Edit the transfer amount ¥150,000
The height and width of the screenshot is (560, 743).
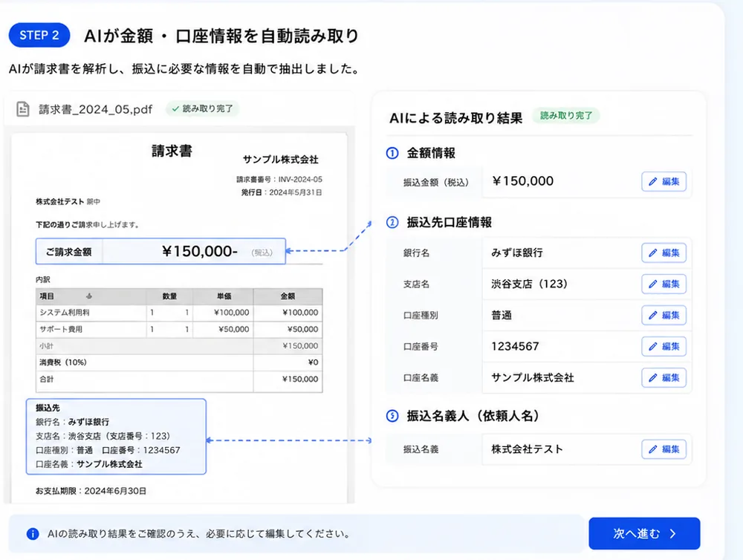tap(663, 181)
